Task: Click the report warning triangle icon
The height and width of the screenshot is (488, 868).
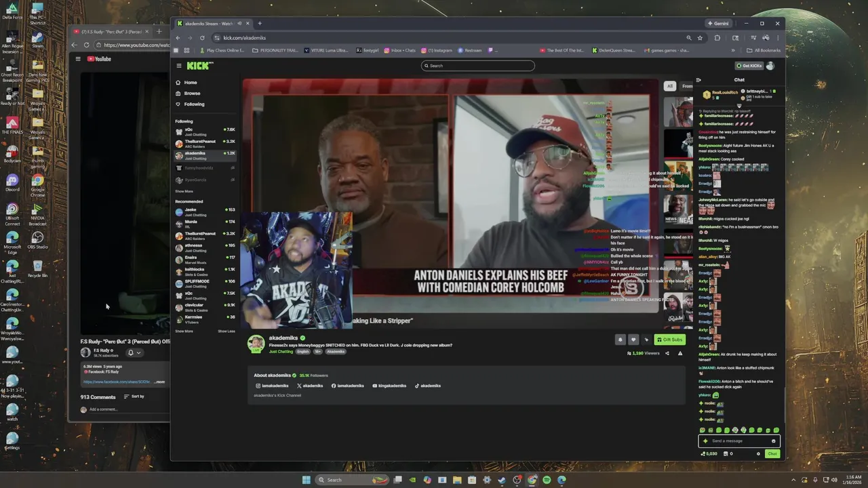Action: coord(680,353)
